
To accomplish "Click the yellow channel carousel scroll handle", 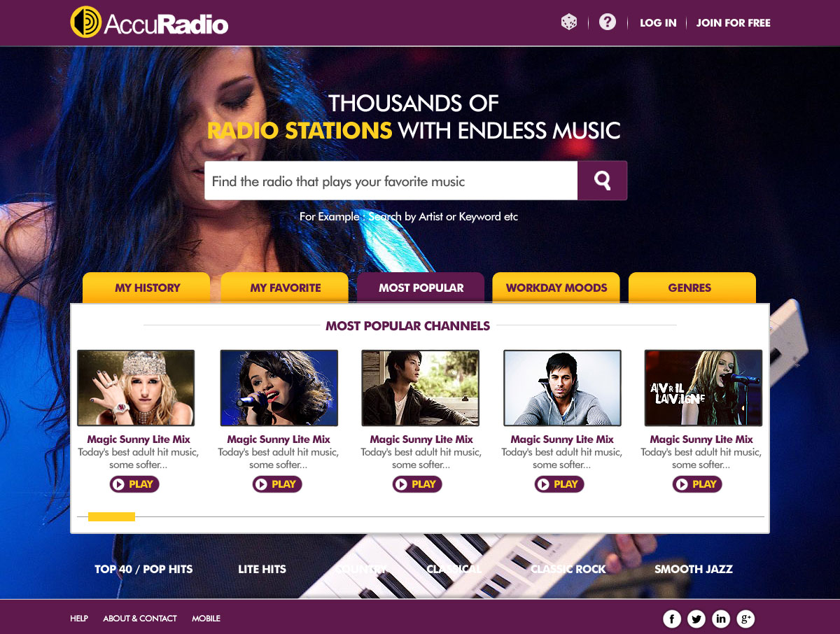I will pos(111,516).
